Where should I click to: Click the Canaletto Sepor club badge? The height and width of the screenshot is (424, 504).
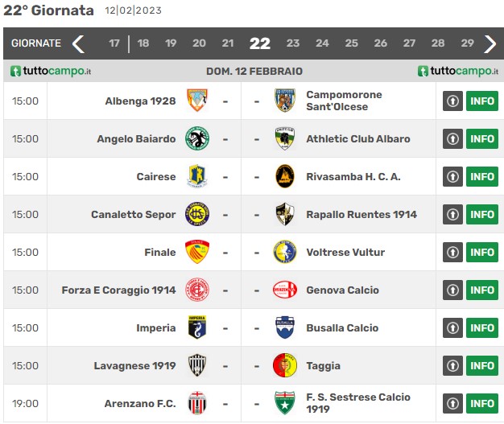pos(197,214)
